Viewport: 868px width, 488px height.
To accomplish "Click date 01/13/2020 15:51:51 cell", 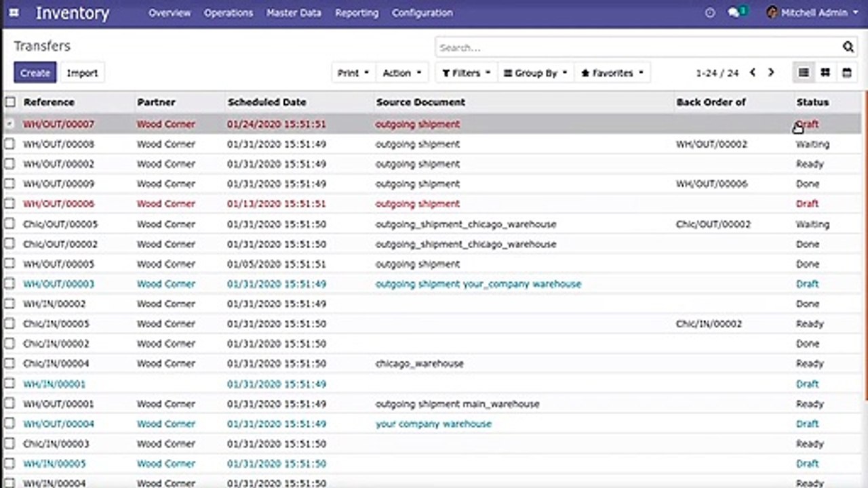I will coord(277,204).
